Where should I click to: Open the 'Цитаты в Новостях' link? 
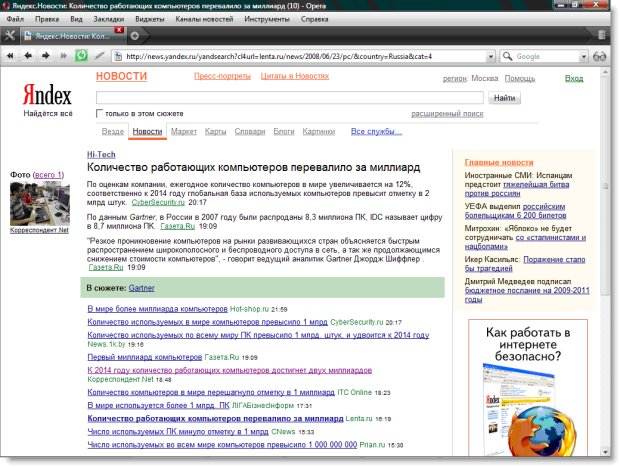click(x=295, y=76)
